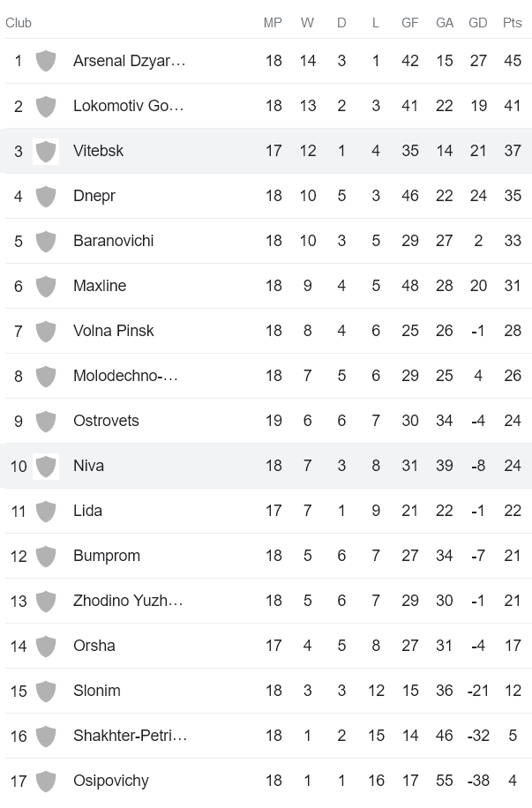
Task: Click the Lokomotiv Gomel club crest icon
Action: (46, 106)
